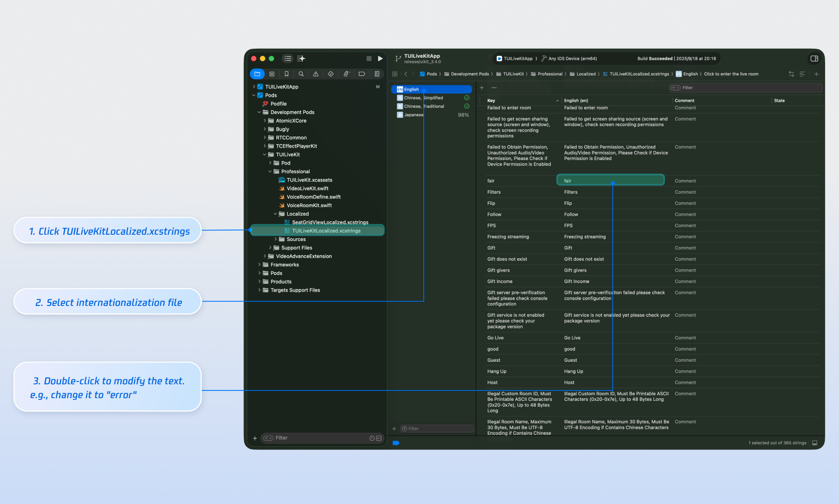Image resolution: width=839 pixels, height=504 pixels.
Task: Open the Breakpoint navigator
Action: 362,74
